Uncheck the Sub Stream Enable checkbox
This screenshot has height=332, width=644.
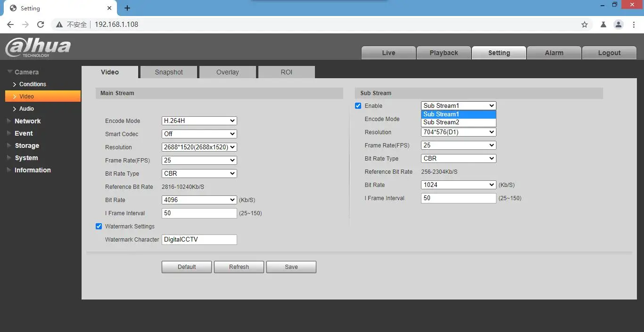pos(358,106)
